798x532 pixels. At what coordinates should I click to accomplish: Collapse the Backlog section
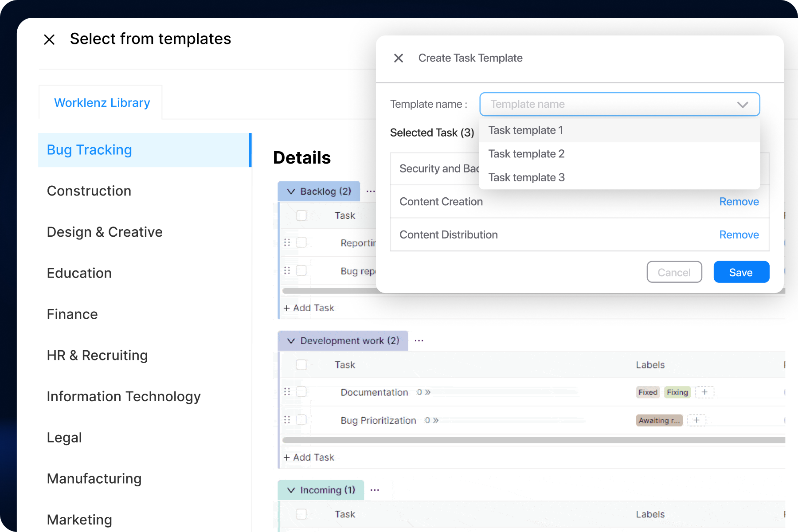click(x=291, y=191)
